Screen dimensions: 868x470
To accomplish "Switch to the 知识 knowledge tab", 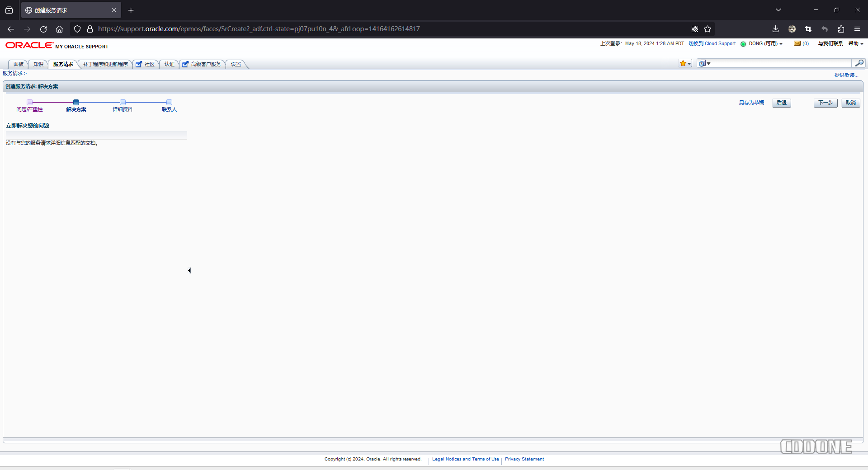I will point(38,64).
